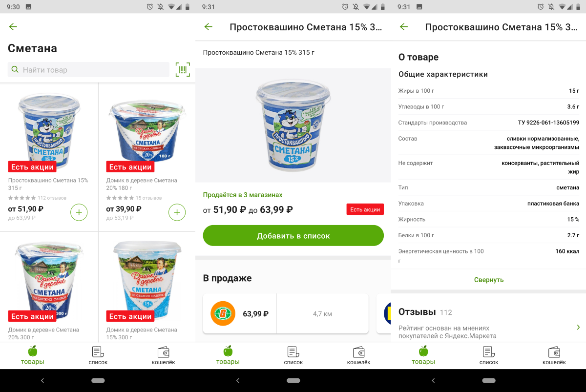Open 112 отзывов rating on first product
This screenshot has height=392, width=586.
click(x=37, y=198)
